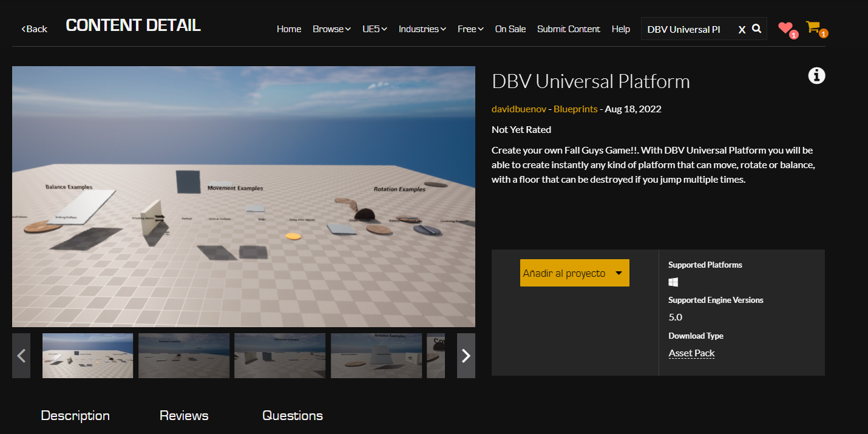This screenshot has width=868, height=434.
Task: Expand the UE5 dropdown menu
Action: coord(375,29)
